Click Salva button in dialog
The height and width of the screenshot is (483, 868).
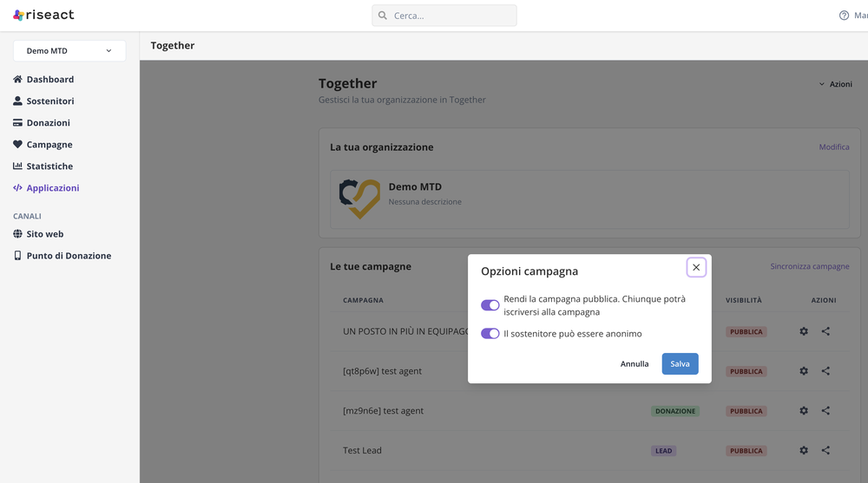[x=680, y=363]
